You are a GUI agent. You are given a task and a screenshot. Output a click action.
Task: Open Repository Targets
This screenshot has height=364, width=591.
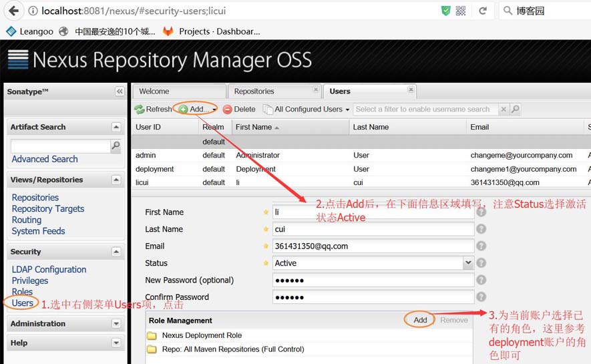click(48, 209)
